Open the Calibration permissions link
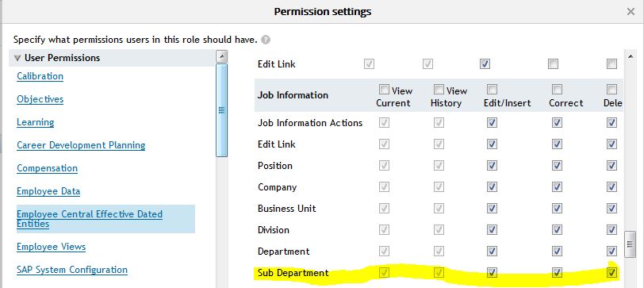Viewport: 644px width, 288px height. (x=40, y=76)
